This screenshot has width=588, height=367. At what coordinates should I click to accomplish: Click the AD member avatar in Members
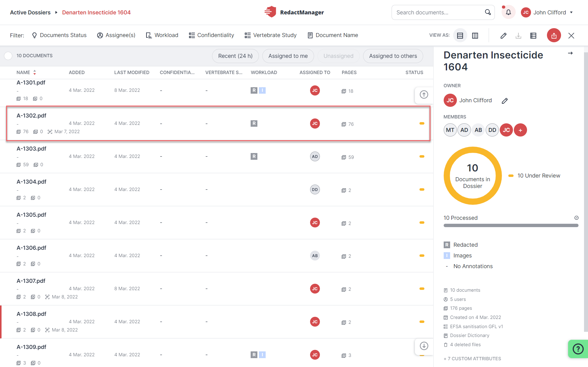[x=464, y=130]
